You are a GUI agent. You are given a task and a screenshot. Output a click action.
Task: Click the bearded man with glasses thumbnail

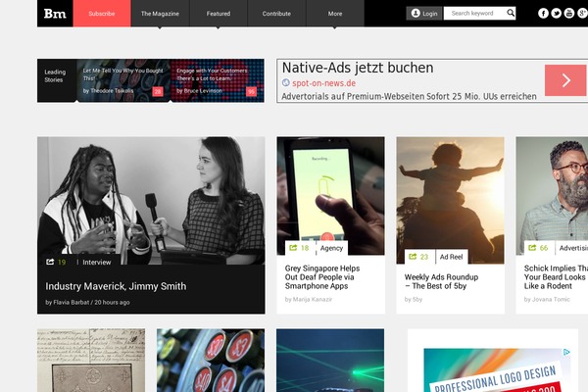pos(552,195)
